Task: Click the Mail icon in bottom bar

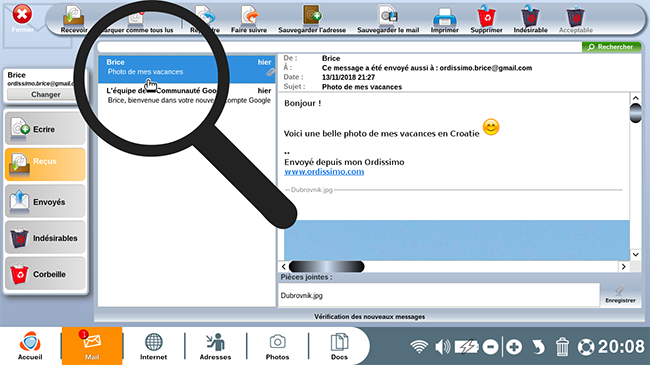Action: pos(92,346)
